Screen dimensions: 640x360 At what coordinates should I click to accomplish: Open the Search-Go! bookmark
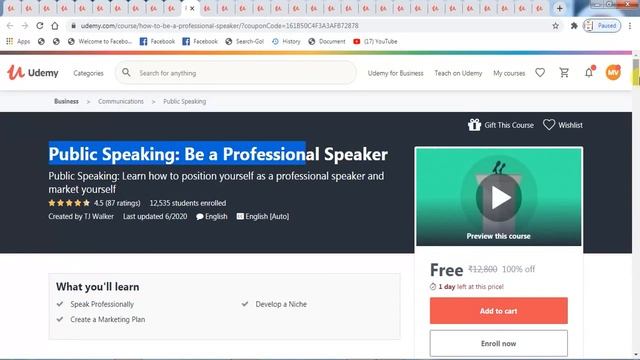(x=244, y=41)
